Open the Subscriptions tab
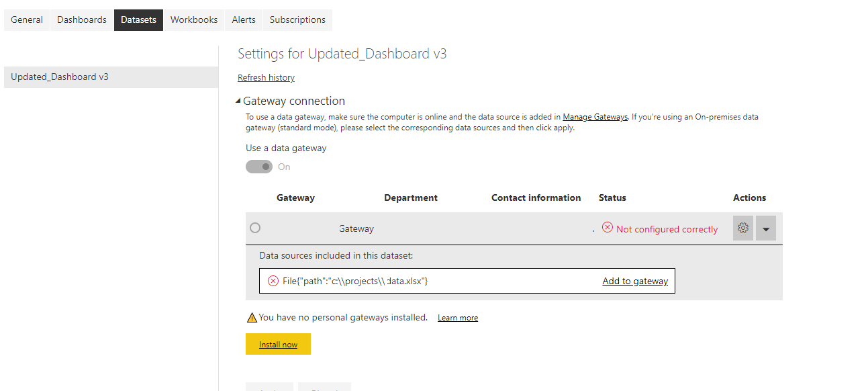The height and width of the screenshot is (391, 868). (297, 19)
